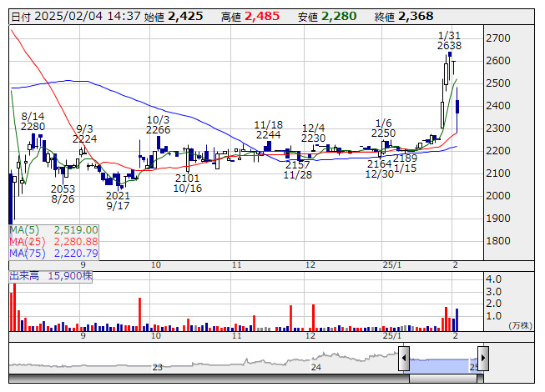The image size is (545, 392).
Task: Click the 出来高 15,900株 volume label
Action: pos(51,276)
